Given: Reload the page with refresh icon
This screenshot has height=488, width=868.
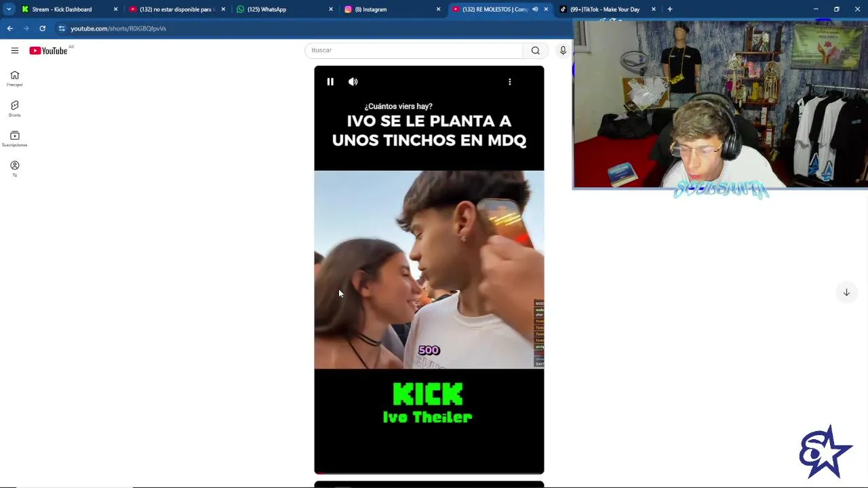Looking at the screenshot, I should click(42, 28).
